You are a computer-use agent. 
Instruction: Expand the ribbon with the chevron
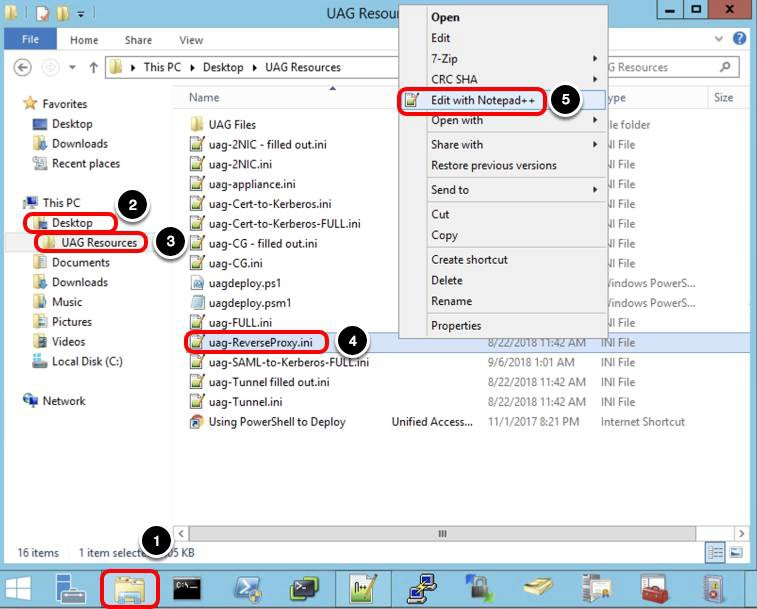point(719,39)
